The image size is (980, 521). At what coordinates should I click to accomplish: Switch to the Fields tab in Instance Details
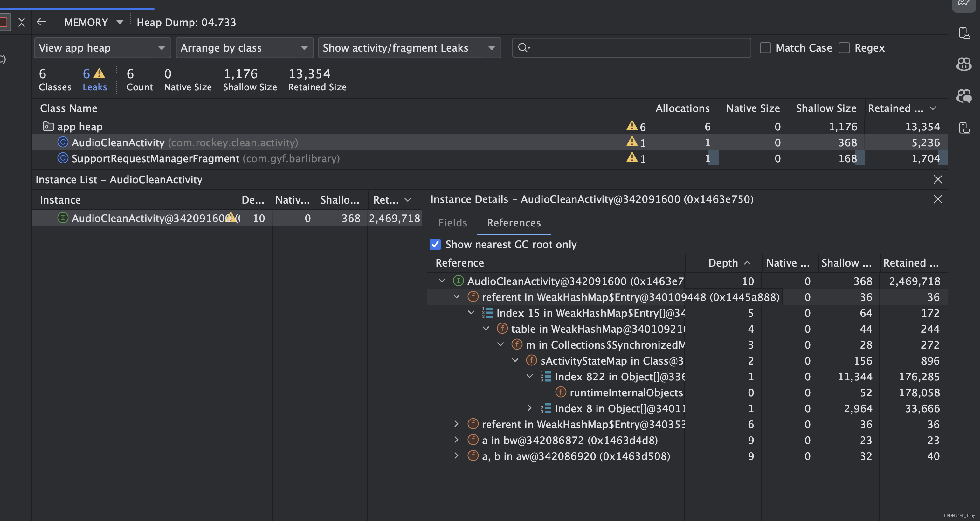pos(453,222)
